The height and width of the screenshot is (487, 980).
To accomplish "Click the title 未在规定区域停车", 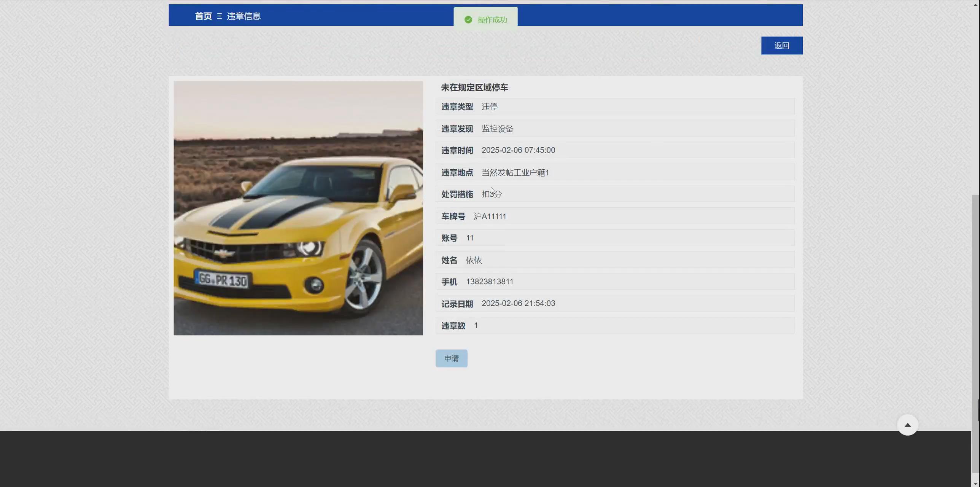I will pyautogui.click(x=474, y=88).
